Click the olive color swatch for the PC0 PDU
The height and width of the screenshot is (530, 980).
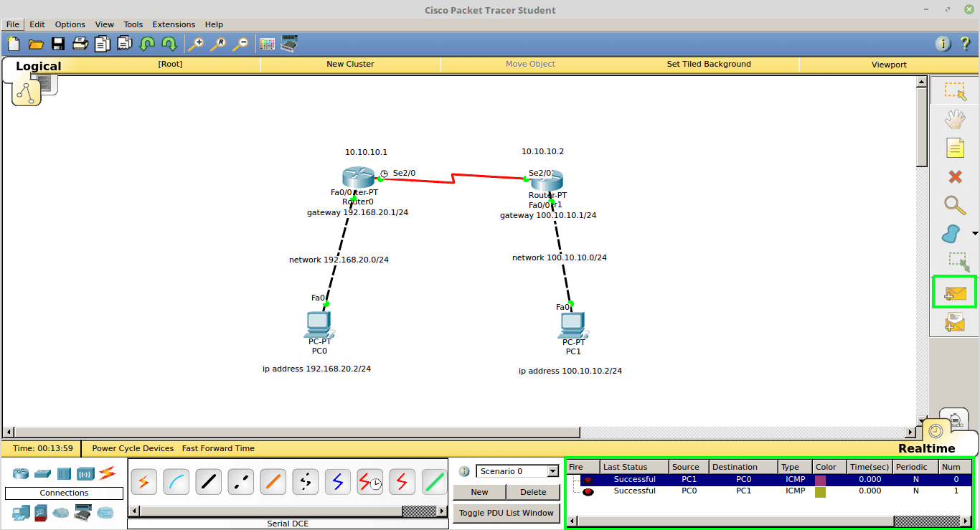(x=820, y=491)
